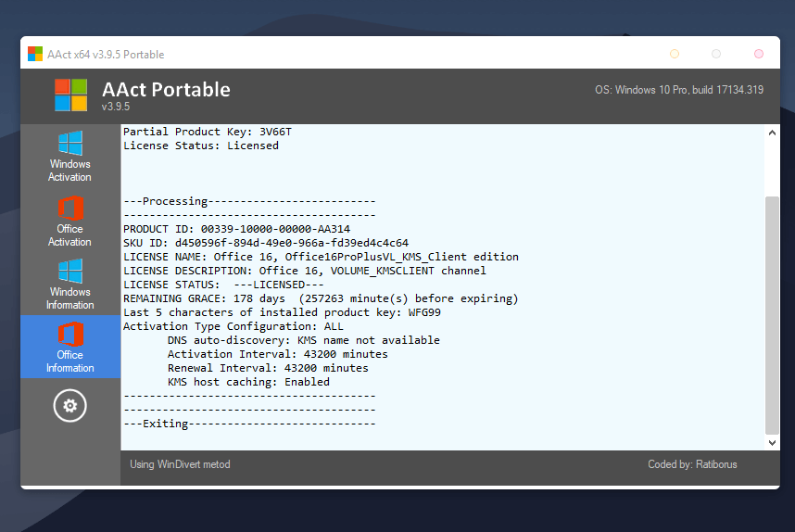The image size is (795, 532).
Task: Click the vertical scrollbar thumb in the log
Action: [772, 315]
